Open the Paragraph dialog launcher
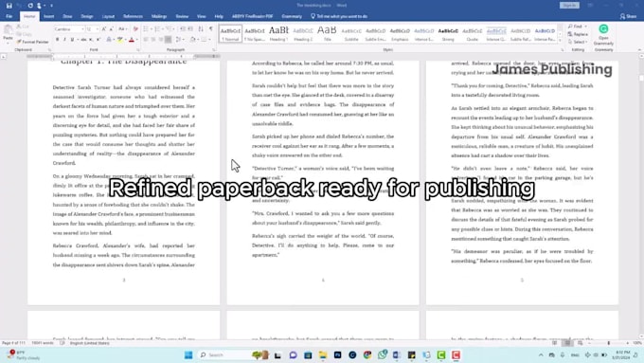Screen dimensions: 644x363 coord(214,49)
